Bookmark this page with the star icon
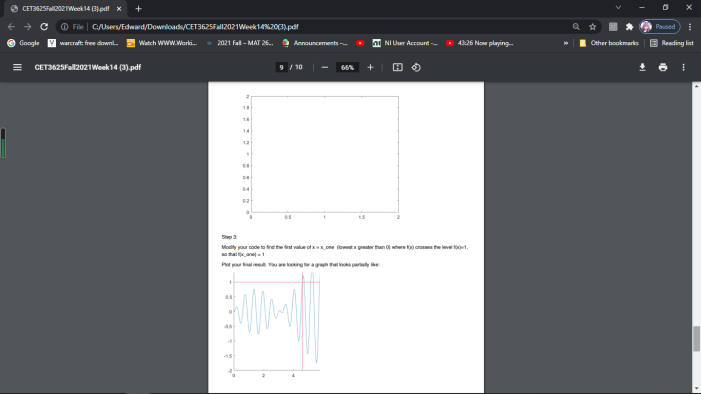 (x=593, y=27)
